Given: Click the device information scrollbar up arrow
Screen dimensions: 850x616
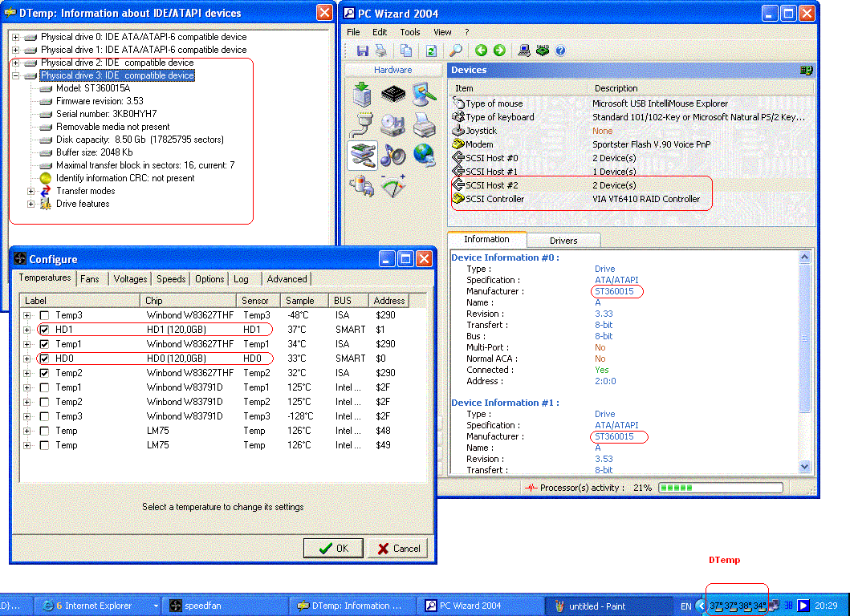Looking at the screenshot, I should tap(804, 257).
